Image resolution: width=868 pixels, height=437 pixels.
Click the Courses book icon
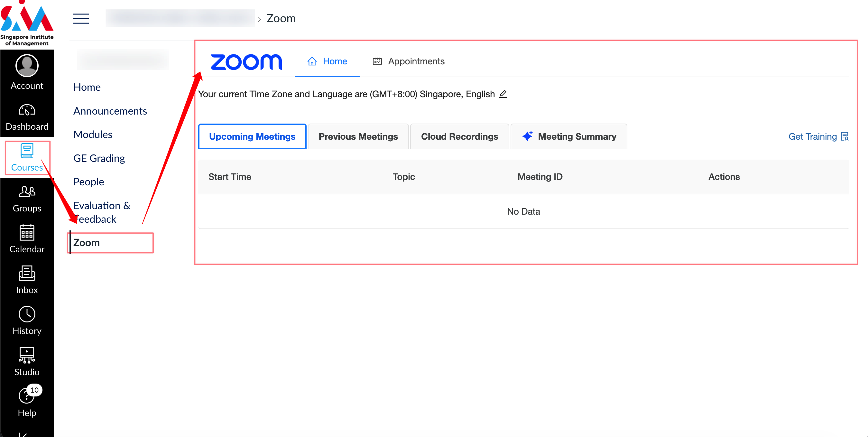(x=27, y=151)
